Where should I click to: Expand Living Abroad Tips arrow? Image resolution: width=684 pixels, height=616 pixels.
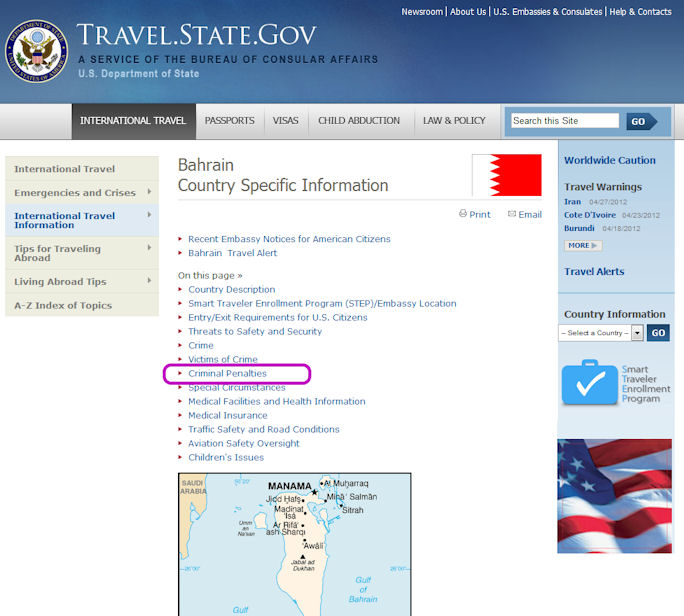149,280
